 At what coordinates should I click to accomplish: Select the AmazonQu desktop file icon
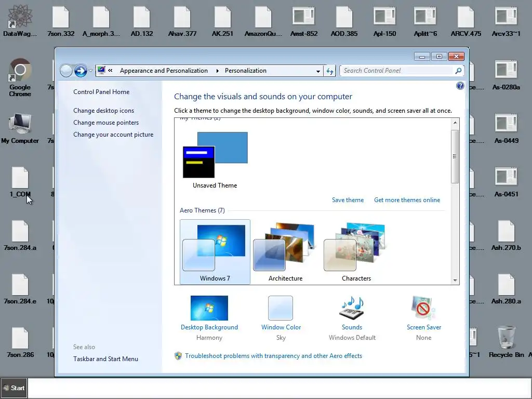click(263, 20)
